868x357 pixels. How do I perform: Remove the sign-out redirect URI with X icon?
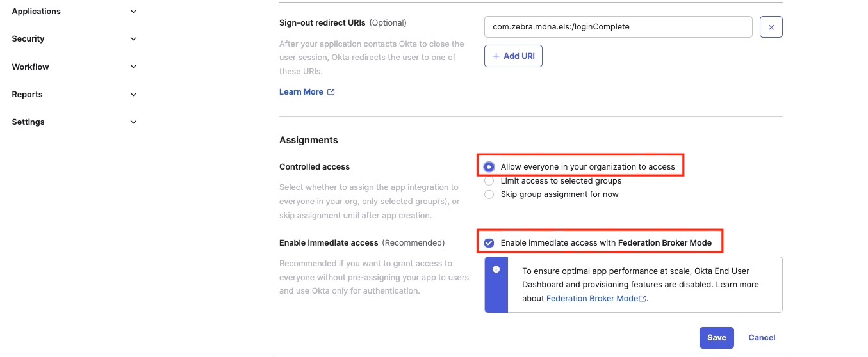click(771, 28)
